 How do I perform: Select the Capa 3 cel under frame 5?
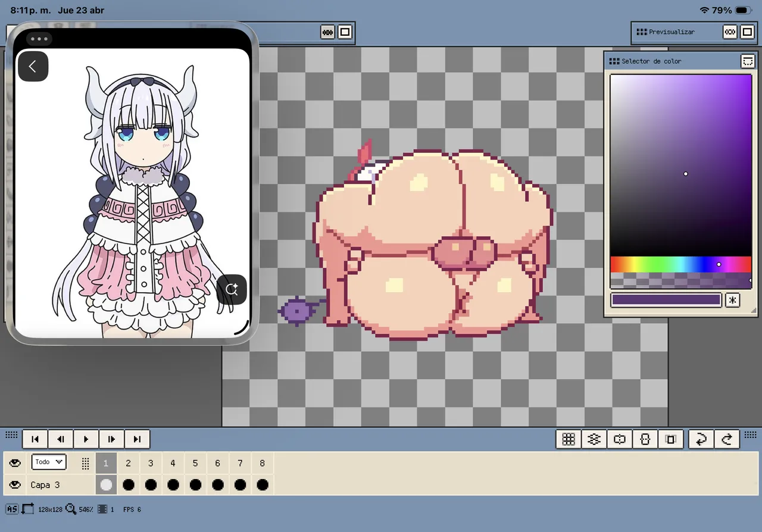coord(195,485)
